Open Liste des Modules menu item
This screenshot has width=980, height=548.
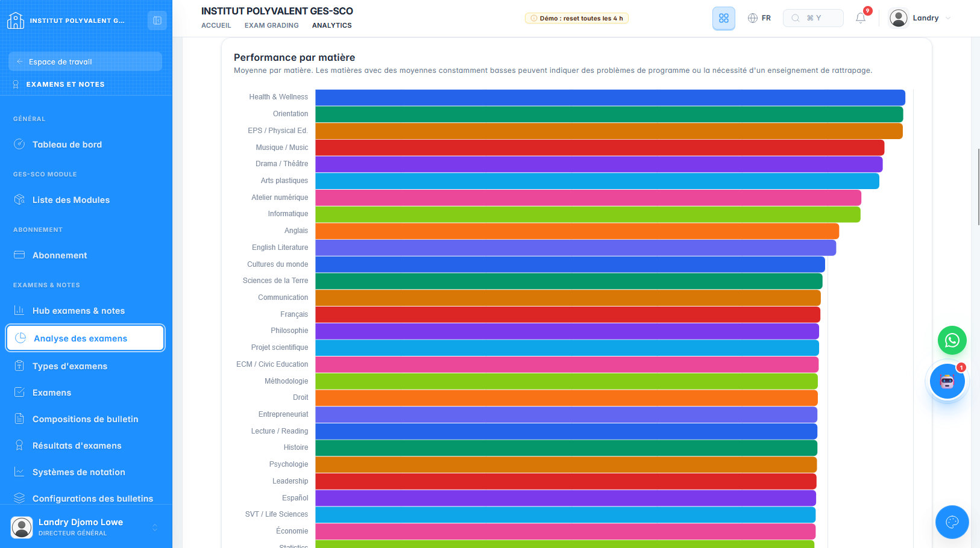(x=85, y=200)
